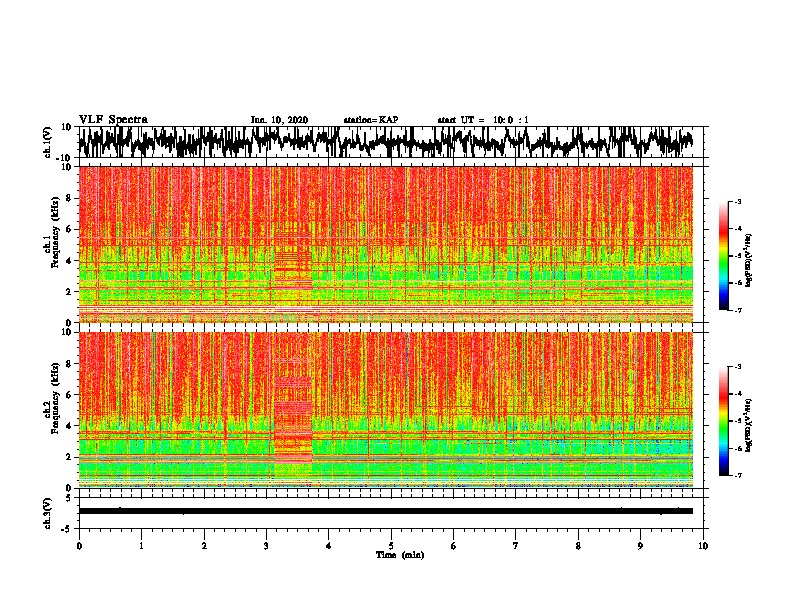Click the ch.1 voltage waveform trace
The image size is (792, 612).
(x=385, y=142)
